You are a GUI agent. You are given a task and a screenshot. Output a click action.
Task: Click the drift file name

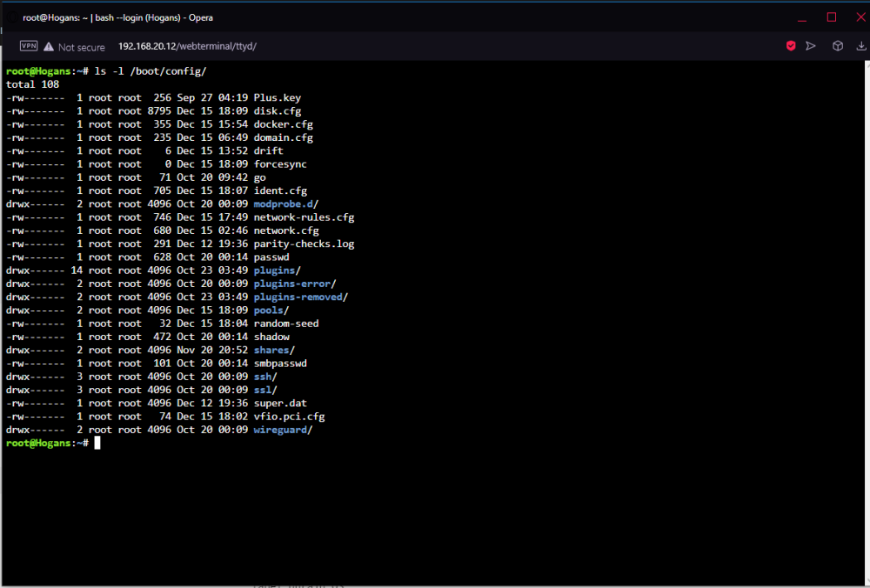coord(269,150)
